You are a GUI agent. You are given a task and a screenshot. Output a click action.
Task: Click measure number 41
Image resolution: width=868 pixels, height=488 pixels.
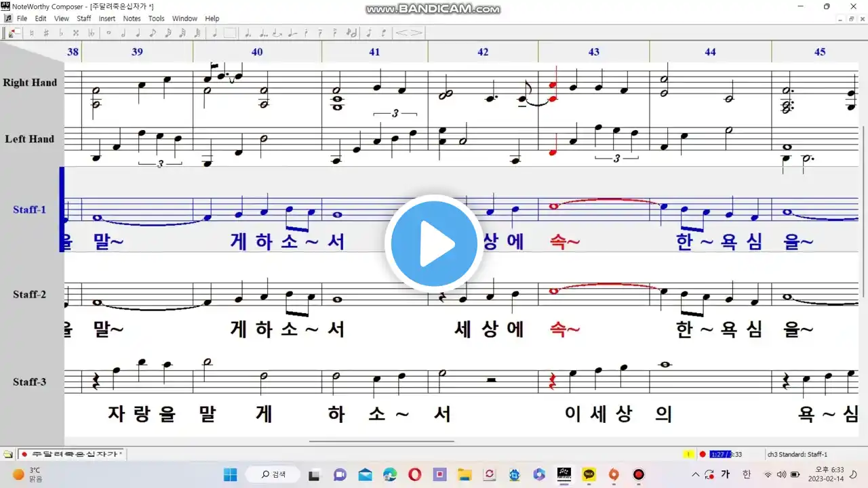[x=374, y=52]
